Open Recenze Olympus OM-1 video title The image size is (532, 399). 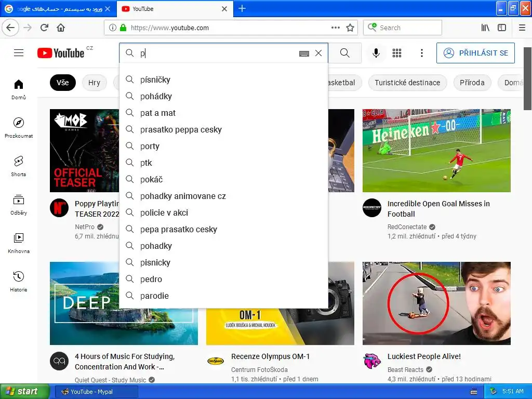point(270,356)
